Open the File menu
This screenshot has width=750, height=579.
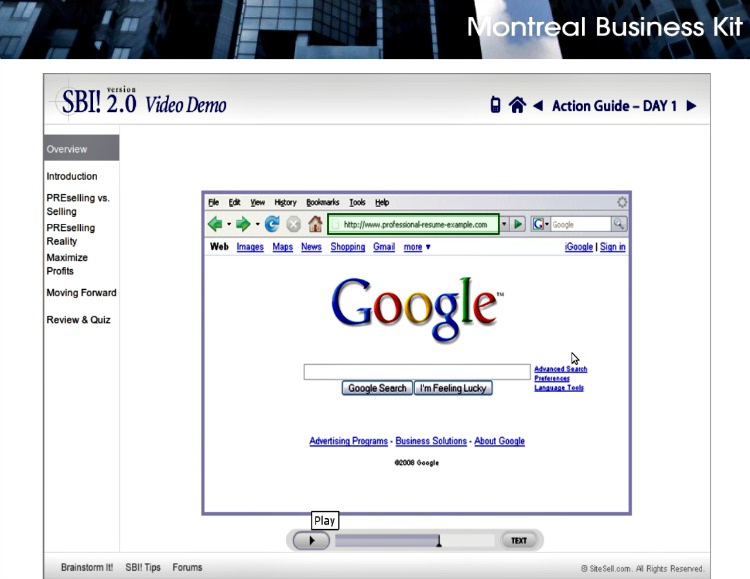(x=213, y=202)
